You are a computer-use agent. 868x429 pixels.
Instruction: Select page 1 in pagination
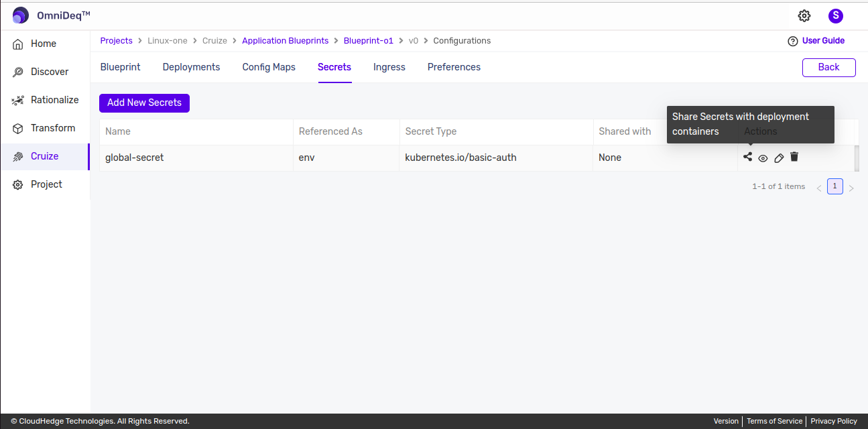point(834,186)
